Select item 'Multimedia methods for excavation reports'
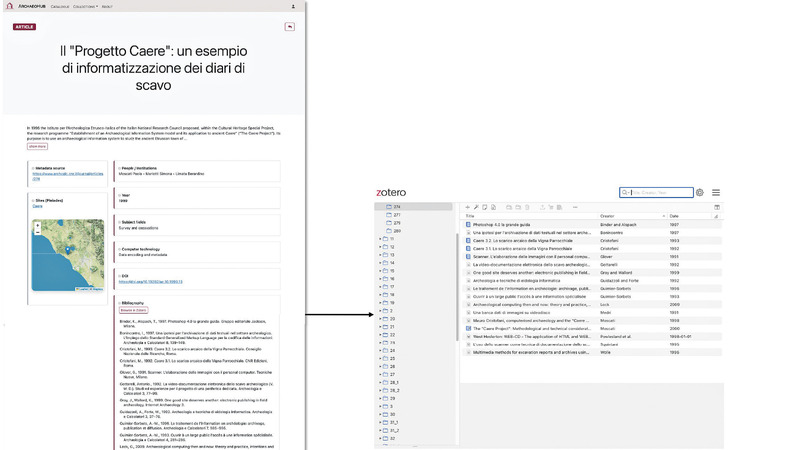Viewport: 800px width, 450px height. click(592, 353)
